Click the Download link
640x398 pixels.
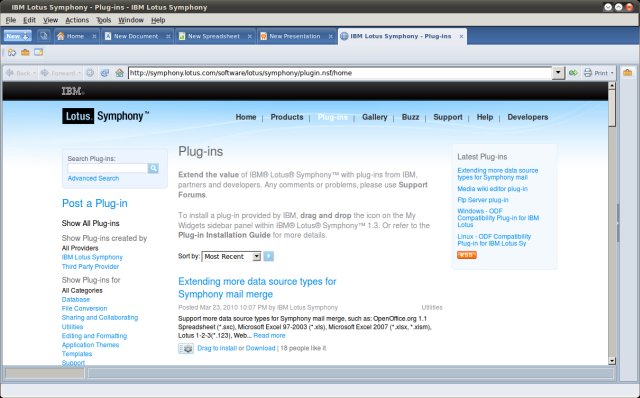click(260, 348)
